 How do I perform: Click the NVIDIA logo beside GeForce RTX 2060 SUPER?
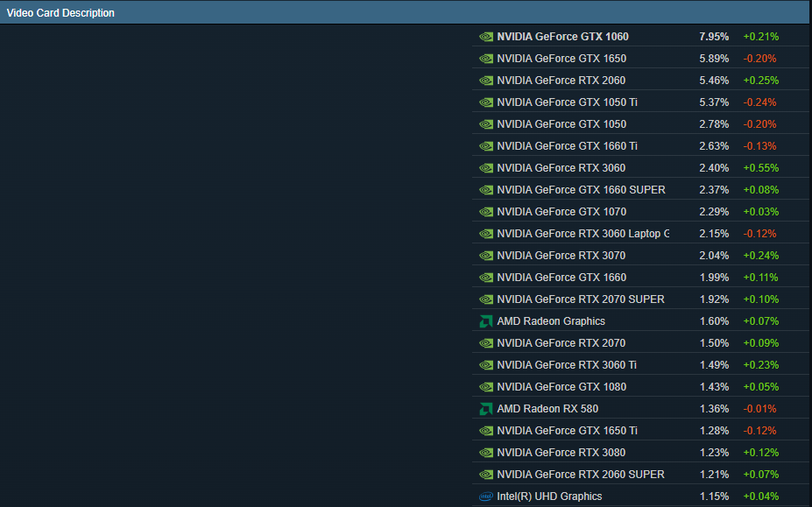point(486,475)
